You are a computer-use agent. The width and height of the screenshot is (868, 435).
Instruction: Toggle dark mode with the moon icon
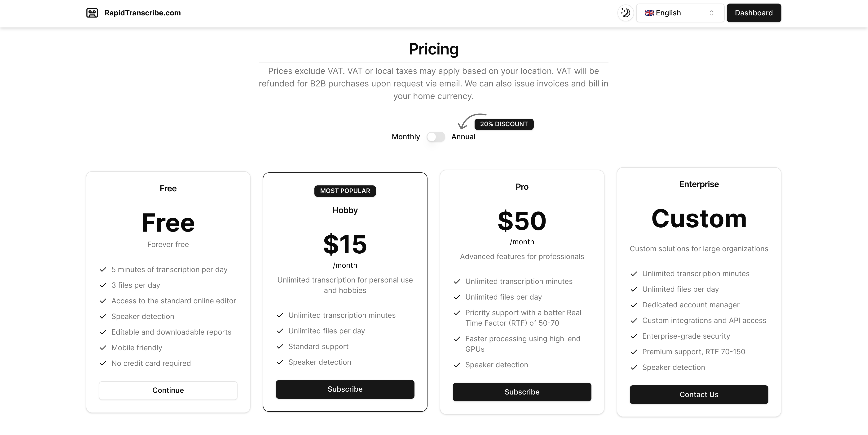click(626, 13)
